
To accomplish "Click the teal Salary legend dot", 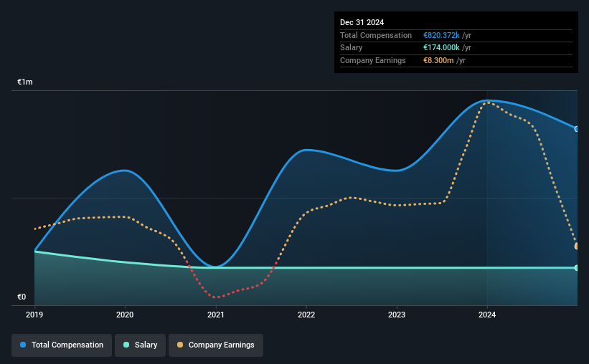I will click(126, 345).
